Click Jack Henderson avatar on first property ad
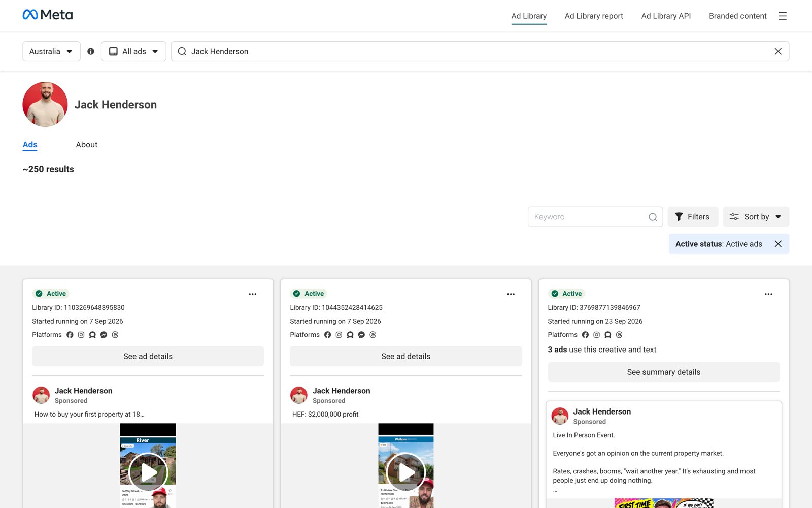 click(41, 395)
